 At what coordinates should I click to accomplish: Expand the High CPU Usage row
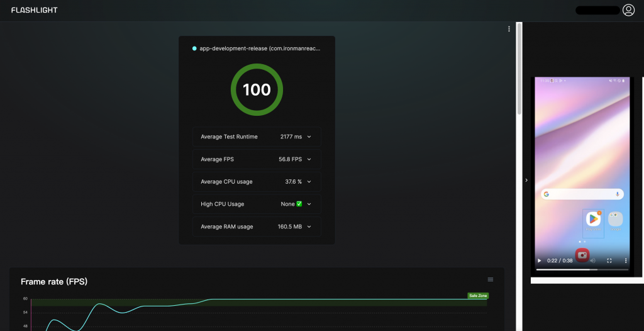coord(257,204)
